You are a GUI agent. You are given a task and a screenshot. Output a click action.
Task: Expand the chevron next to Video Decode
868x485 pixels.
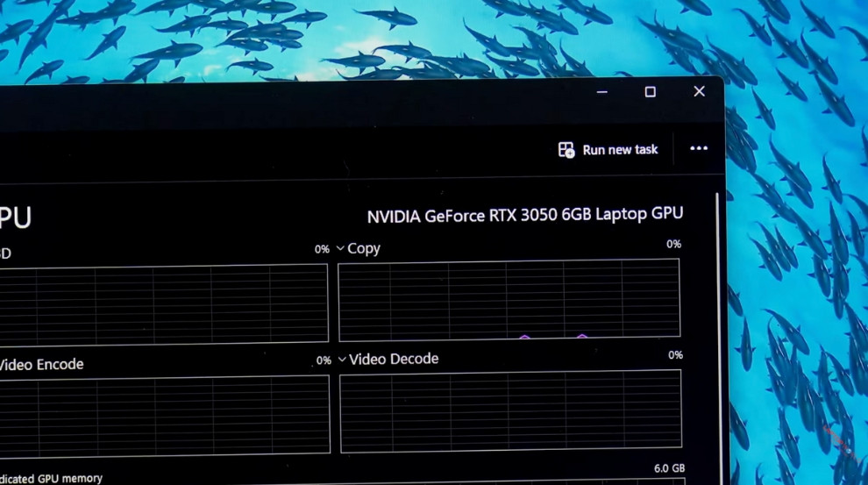[x=342, y=360]
